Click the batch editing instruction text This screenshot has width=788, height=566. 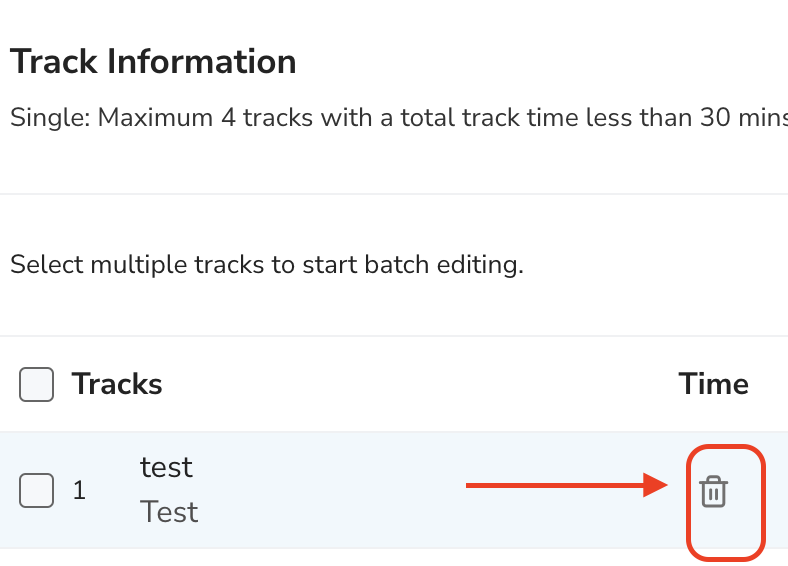pos(267,264)
